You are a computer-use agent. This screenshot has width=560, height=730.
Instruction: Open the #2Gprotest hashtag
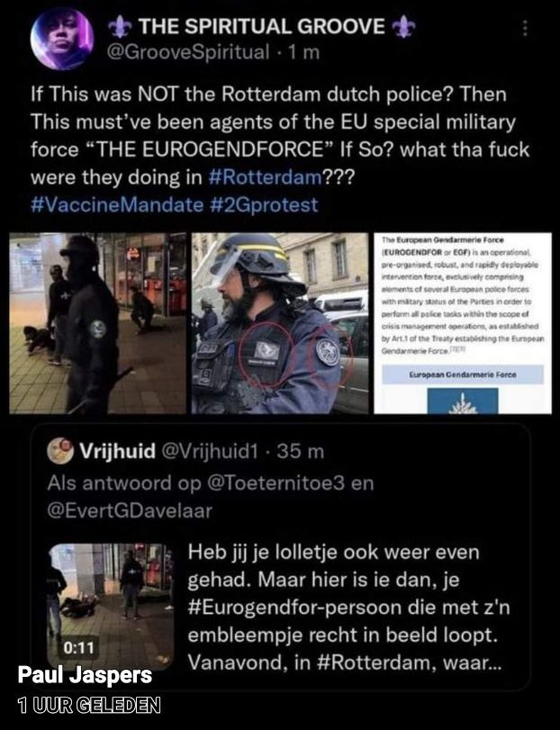tap(264, 205)
